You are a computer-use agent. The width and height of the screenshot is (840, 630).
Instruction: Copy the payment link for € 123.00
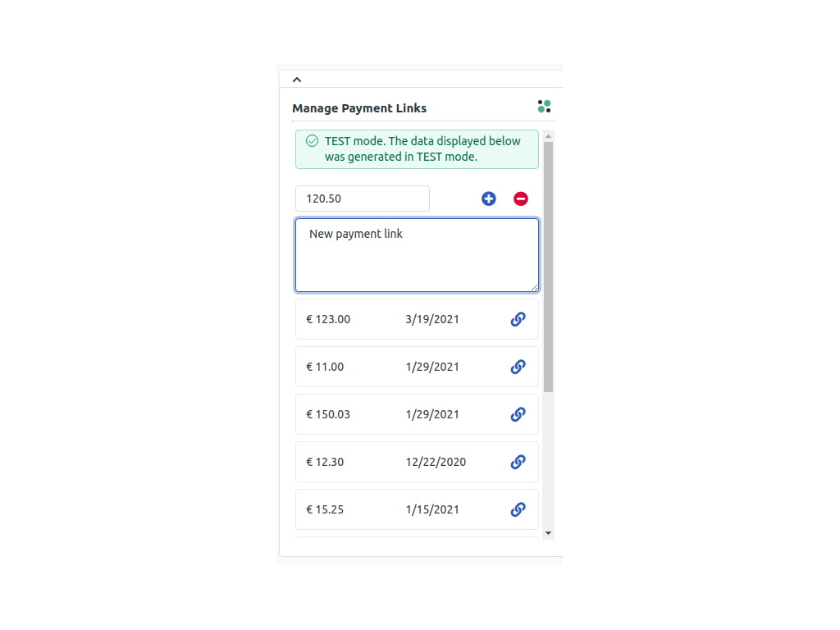tap(518, 319)
